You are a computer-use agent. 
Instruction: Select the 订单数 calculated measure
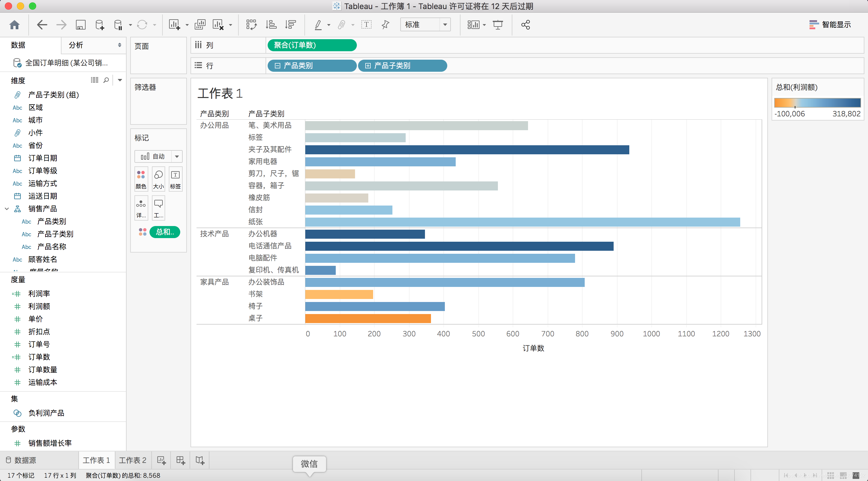click(39, 357)
